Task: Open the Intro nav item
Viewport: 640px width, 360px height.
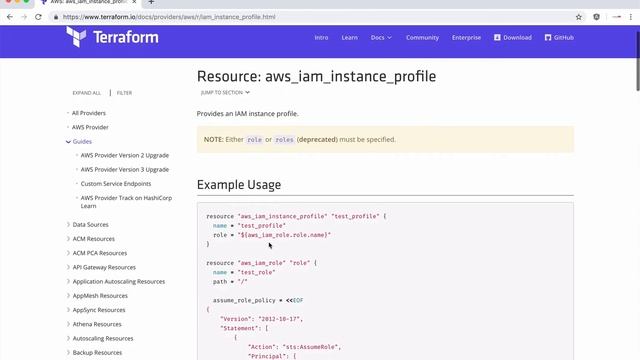Action: pos(321,38)
